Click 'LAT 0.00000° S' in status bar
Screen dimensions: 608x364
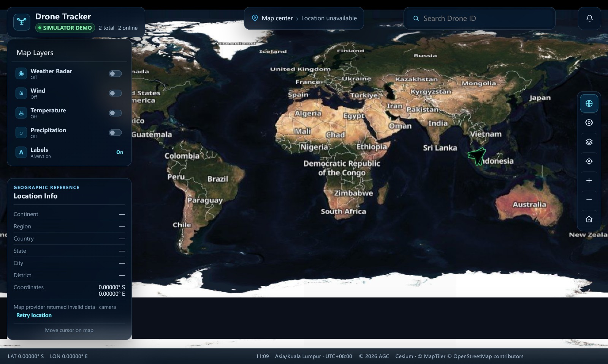(26, 356)
